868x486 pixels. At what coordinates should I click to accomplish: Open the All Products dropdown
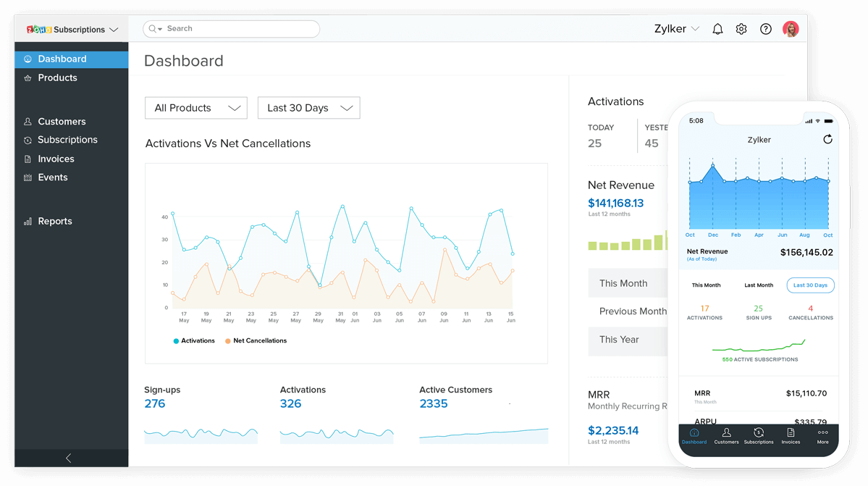[x=195, y=107]
